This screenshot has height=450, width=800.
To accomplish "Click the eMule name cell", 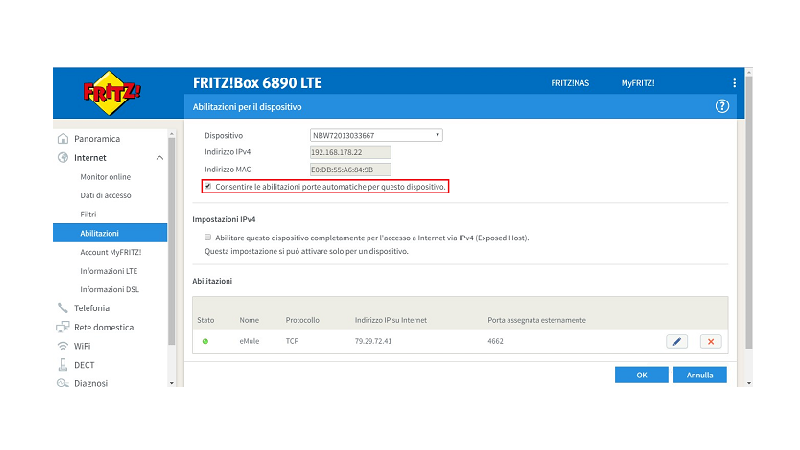I will click(x=249, y=341).
